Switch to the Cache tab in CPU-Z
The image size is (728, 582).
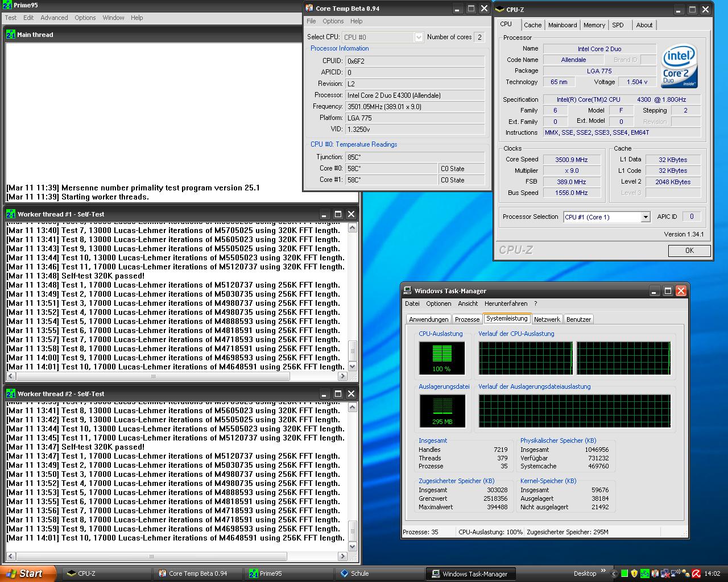532,25
